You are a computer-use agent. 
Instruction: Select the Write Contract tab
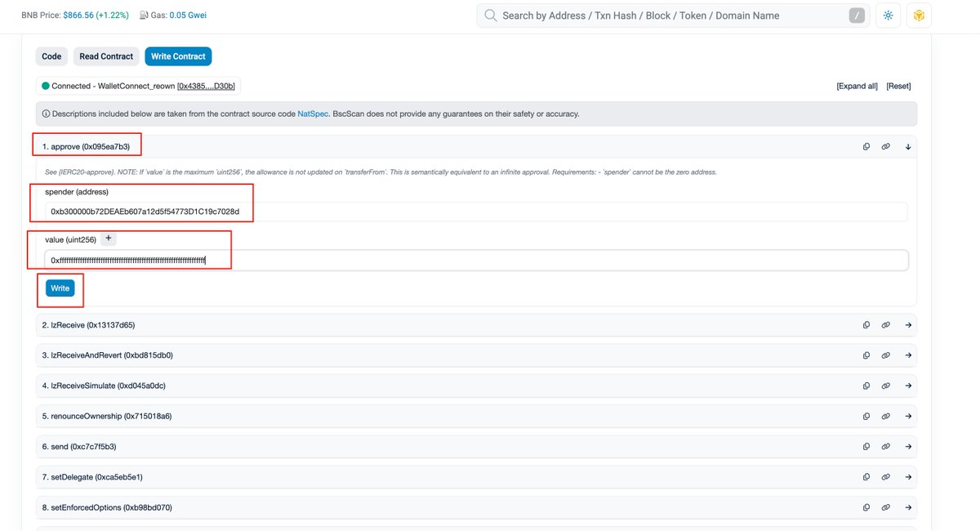[178, 56]
